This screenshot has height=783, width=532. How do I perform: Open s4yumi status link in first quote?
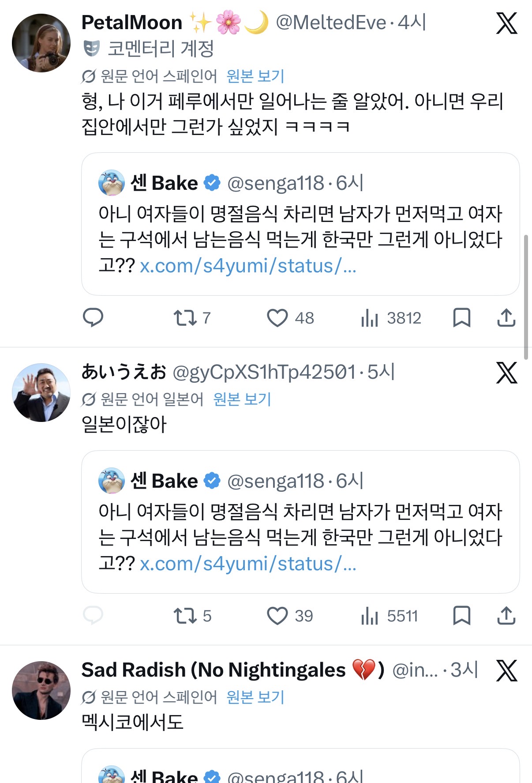[x=248, y=266]
